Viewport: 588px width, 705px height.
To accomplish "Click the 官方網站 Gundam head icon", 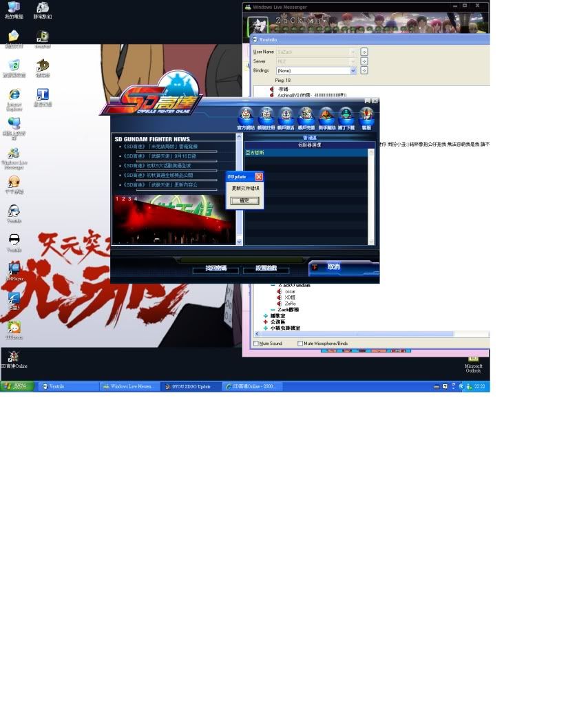I will click(x=246, y=115).
